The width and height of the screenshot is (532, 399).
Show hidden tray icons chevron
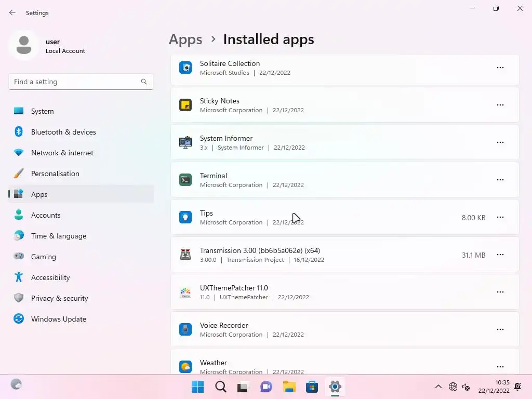tap(438, 387)
